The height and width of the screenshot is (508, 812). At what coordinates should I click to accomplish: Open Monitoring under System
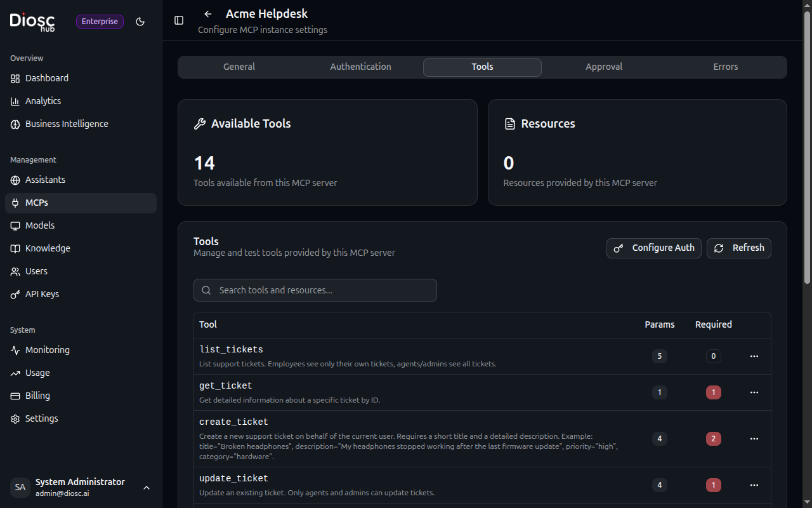coord(48,350)
